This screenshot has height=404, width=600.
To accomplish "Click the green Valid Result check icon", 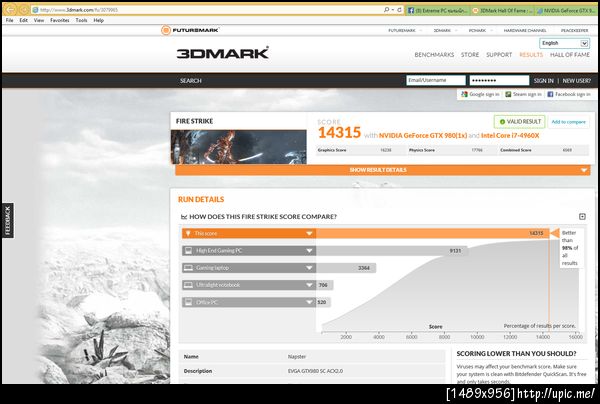I will tap(502, 122).
